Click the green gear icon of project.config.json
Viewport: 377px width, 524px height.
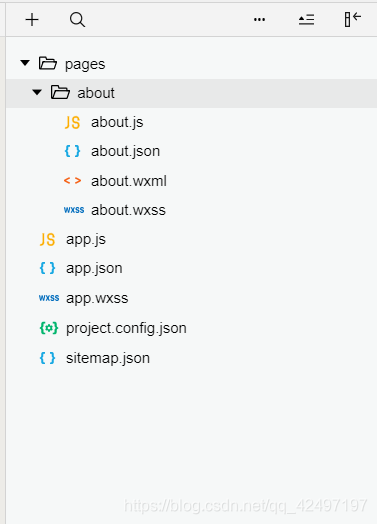point(49,328)
